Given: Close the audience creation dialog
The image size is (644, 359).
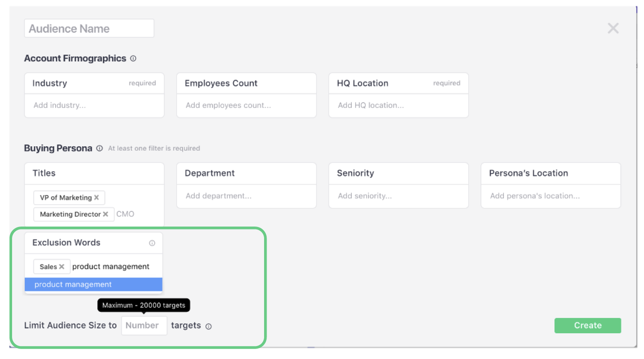Looking at the screenshot, I should coord(613,28).
